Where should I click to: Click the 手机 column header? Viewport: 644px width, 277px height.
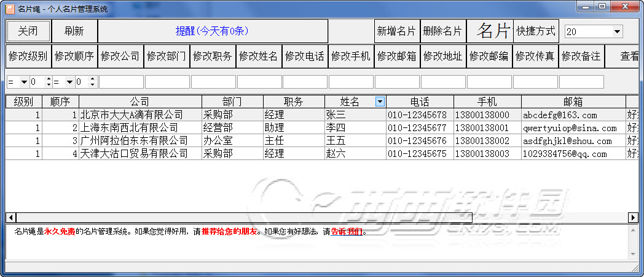[487, 102]
